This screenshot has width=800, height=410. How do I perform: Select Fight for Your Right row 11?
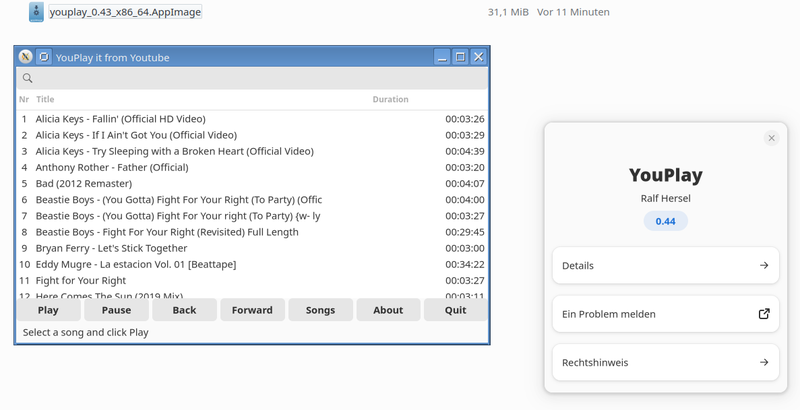click(252, 280)
